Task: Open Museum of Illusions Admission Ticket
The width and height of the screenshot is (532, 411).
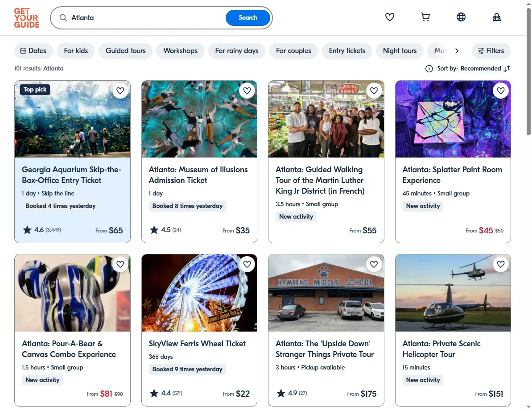Action: [x=198, y=175]
